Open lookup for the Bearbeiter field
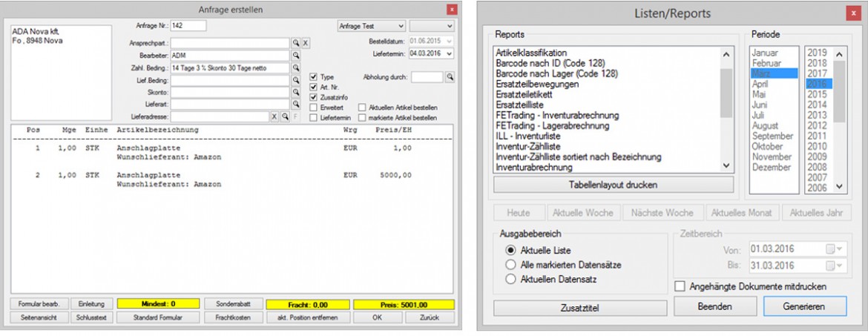Image resolution: width=868 pixels, height=336 pixels. [x=295, y=56]
